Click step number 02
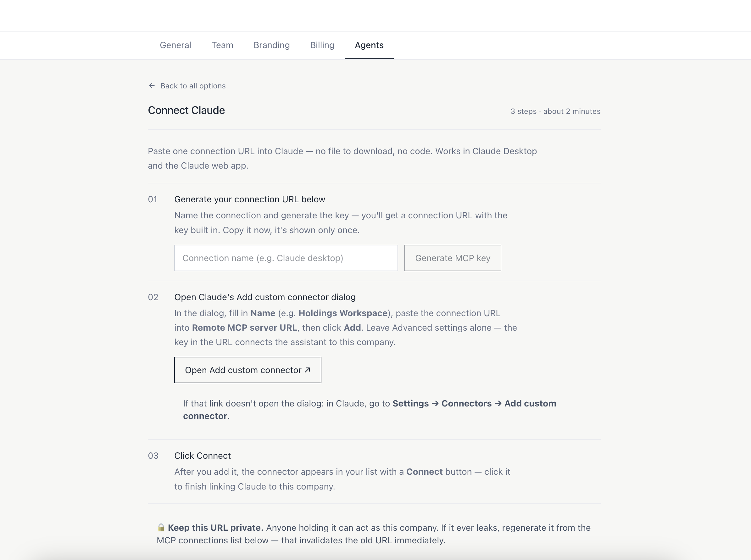751x560 pixels. [153, 297]
